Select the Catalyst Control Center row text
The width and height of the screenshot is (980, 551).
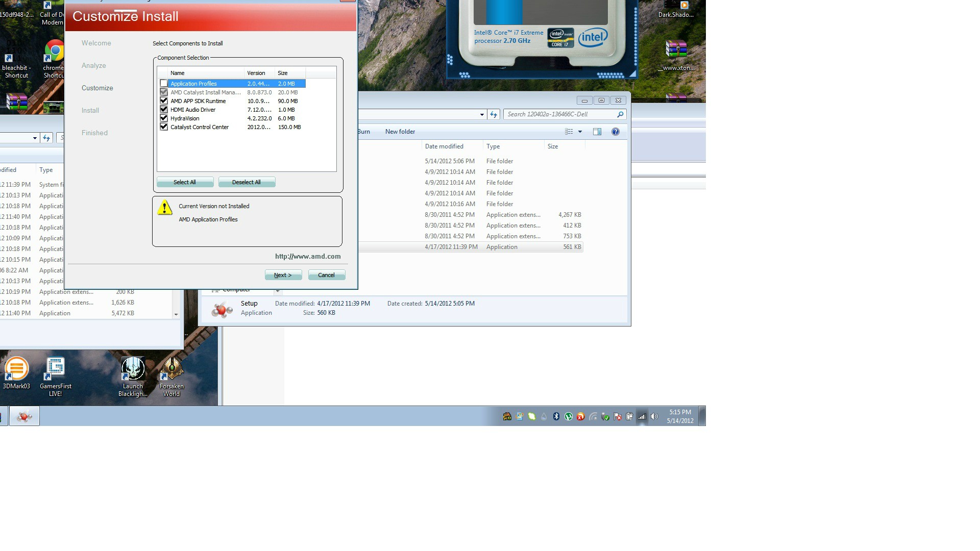point(200,127)
